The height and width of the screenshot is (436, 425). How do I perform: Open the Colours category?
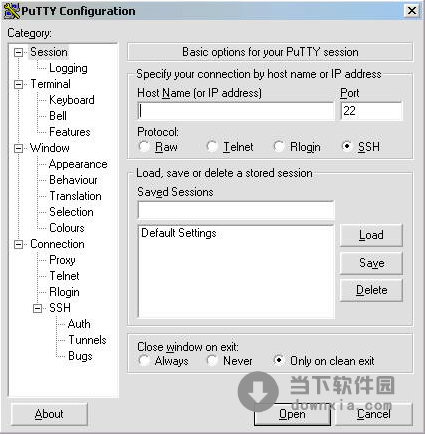[67, 228]
